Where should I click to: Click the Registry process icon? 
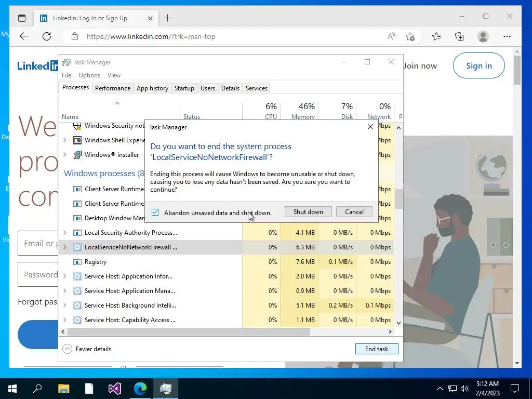77,262
